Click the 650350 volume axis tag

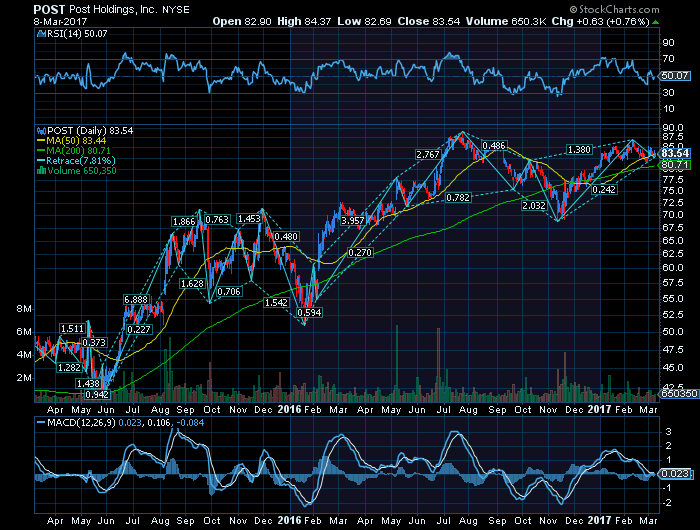click(679, 394)
